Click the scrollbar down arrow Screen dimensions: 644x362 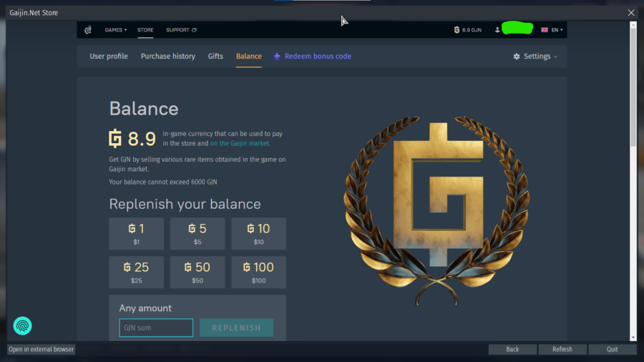(x=633, y=338)
